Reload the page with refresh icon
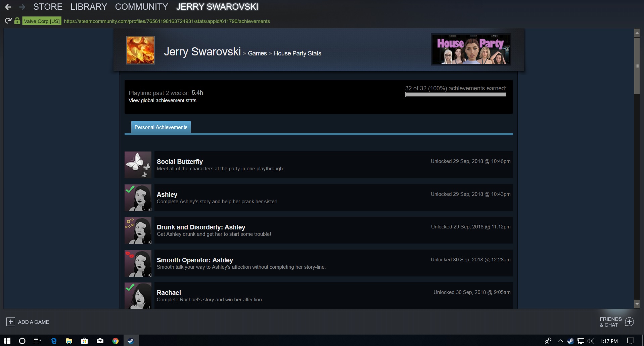 (8, 21)
